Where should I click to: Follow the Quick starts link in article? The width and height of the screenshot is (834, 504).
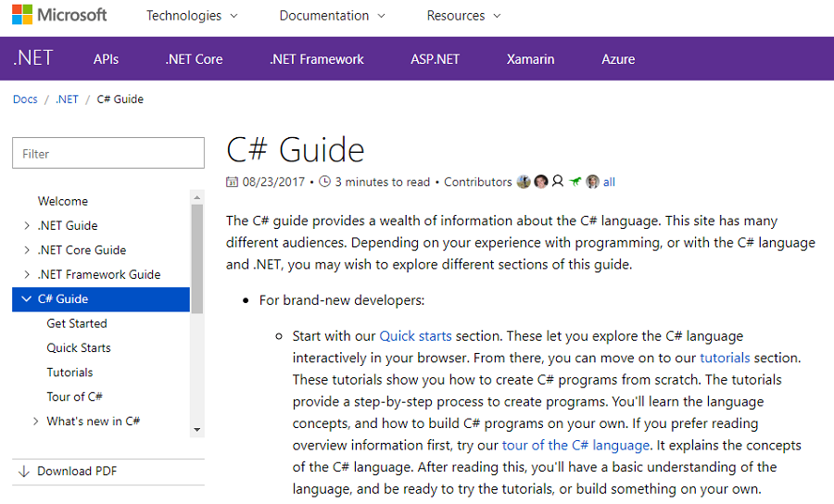(x=415, y=336)
